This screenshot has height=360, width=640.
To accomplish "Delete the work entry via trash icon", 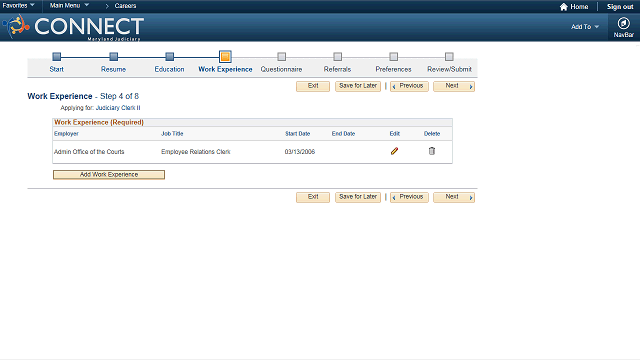I will [x=431, y=151].
